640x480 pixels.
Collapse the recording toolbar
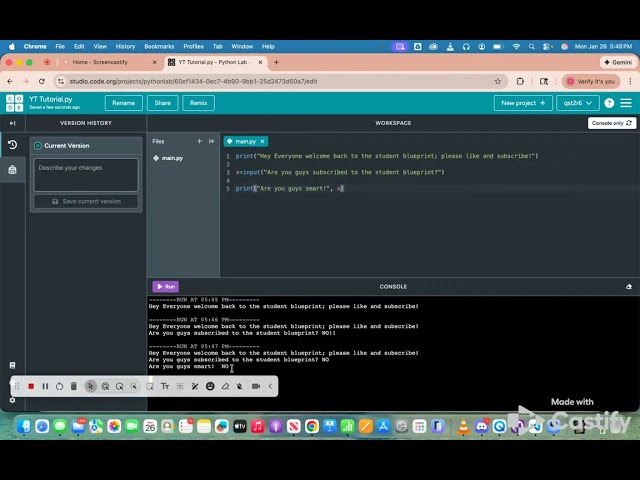270,386
